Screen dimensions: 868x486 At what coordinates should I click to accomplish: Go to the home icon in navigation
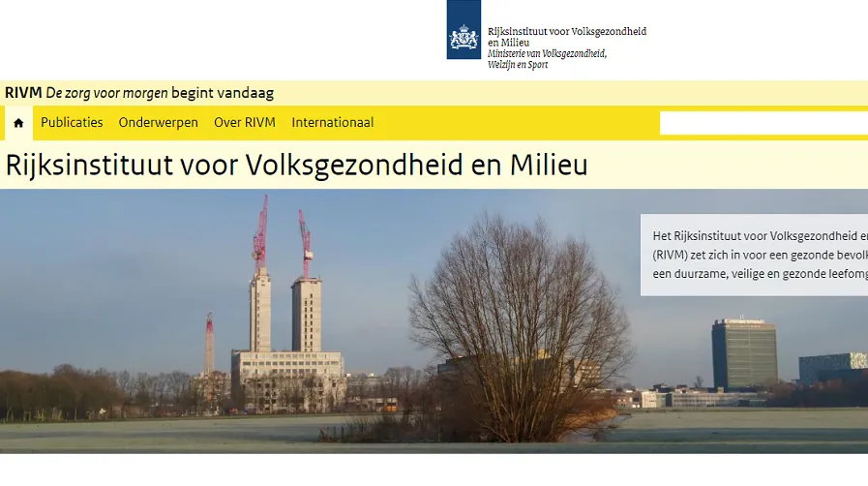pyautogui.click(x=18, y=123)
